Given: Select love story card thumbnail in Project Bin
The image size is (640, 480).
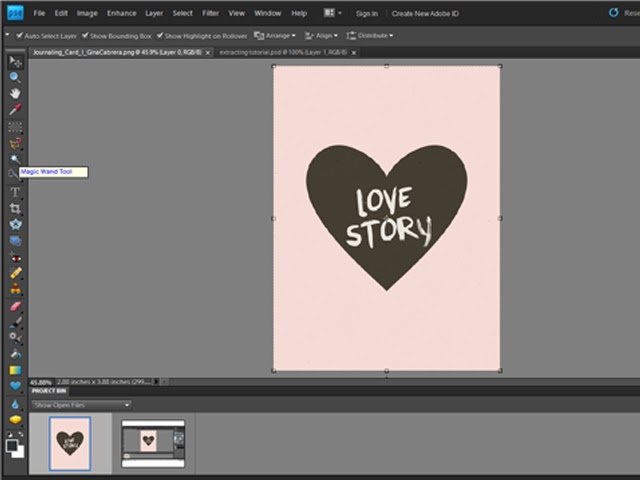Looking at the screenshot, I should tap(70, 444).
